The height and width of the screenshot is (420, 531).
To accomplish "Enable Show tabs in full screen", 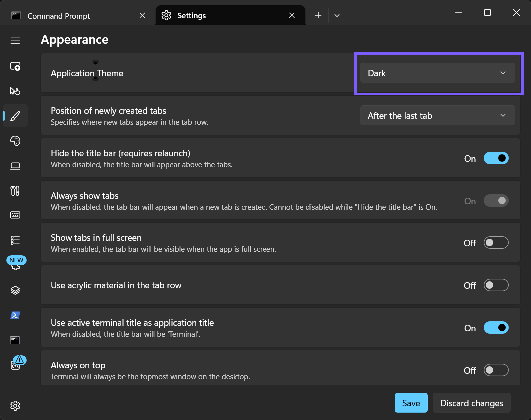I will [496, 242].
